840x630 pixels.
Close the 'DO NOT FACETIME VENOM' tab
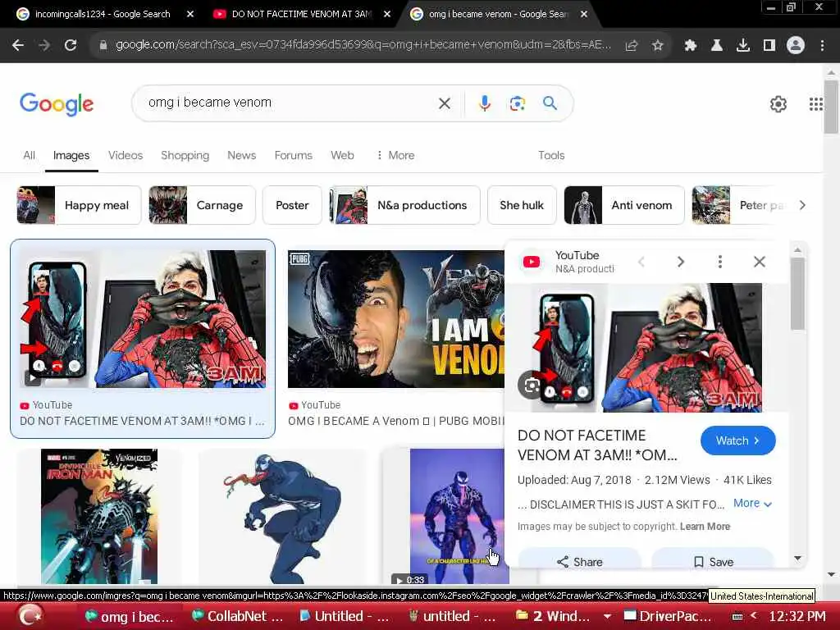(x=387, y=14)
